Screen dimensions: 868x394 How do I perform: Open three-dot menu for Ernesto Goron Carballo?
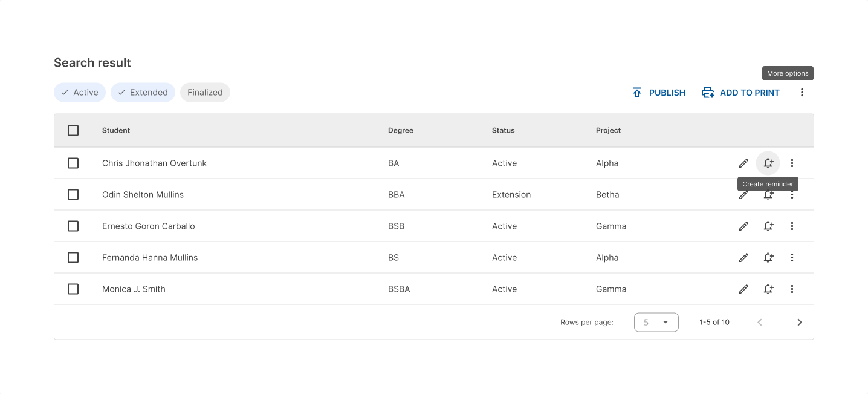pos(792,226)
